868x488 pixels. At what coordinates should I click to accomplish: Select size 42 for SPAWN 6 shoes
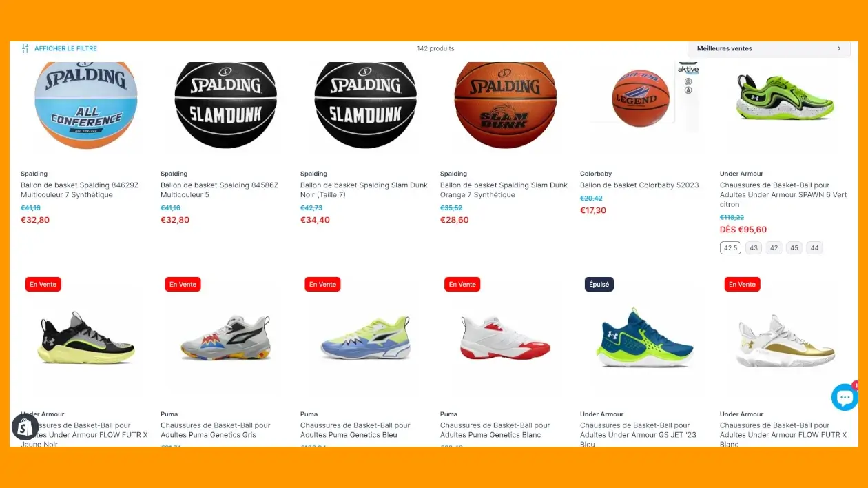tap(774, 248)
